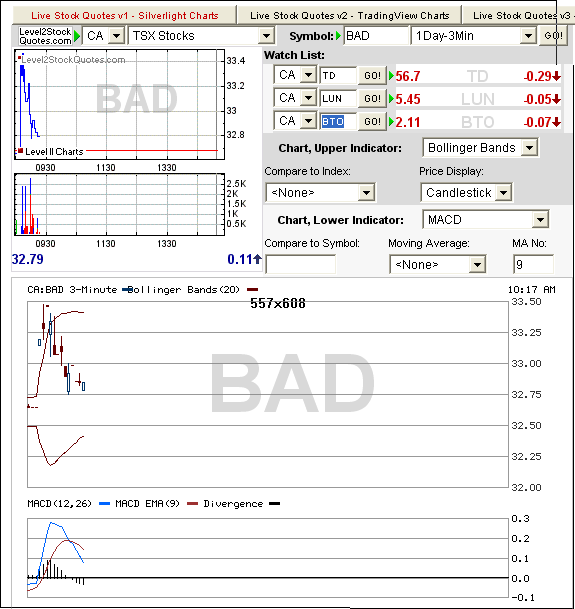Click the small BAD price mini chart
This screenshot has height=609, width=575.
120,104
